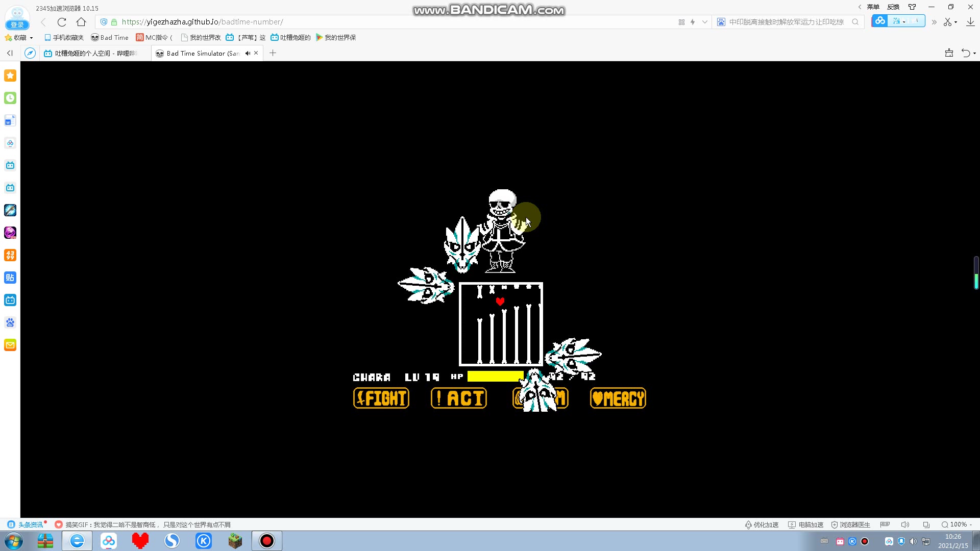The image size is (980, 551).
Task: Click the page zoom 100% control
Action: (x=957, y=524)
